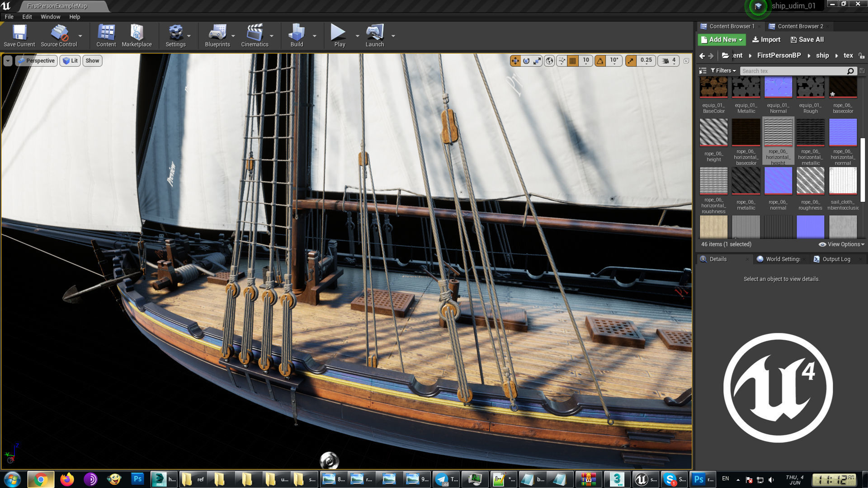
Task: Click Import in Content Browser
Action: 766,40
